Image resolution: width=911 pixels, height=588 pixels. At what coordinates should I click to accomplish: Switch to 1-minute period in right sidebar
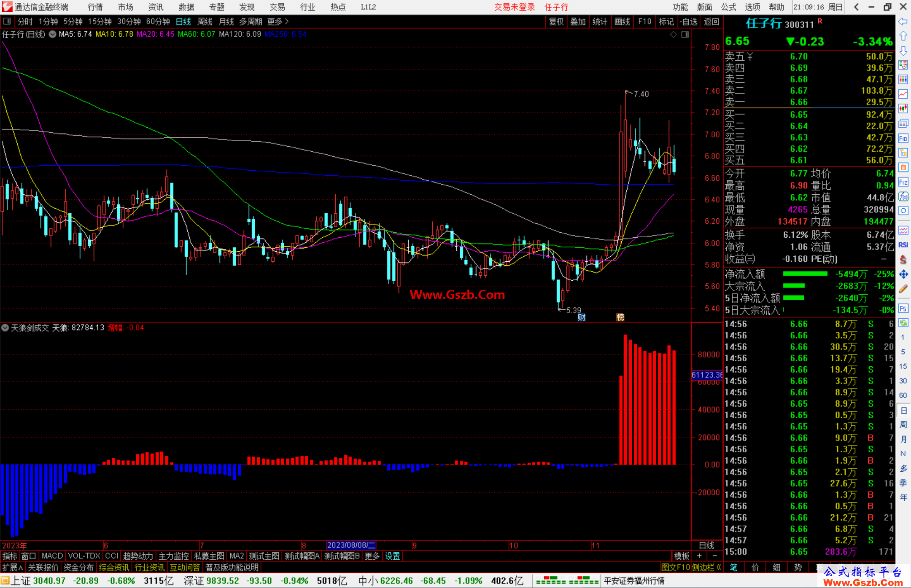tap(903, 337)
